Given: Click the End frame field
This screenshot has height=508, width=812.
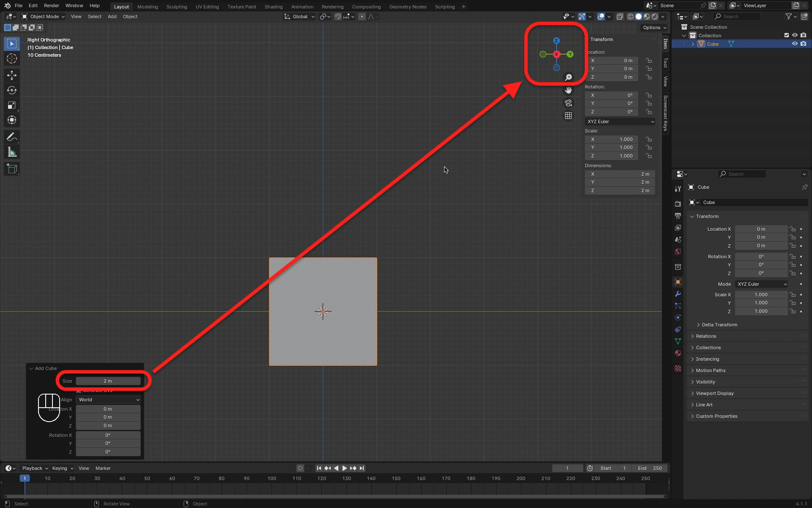Looking at the screenshot, I should pos(650,468).
